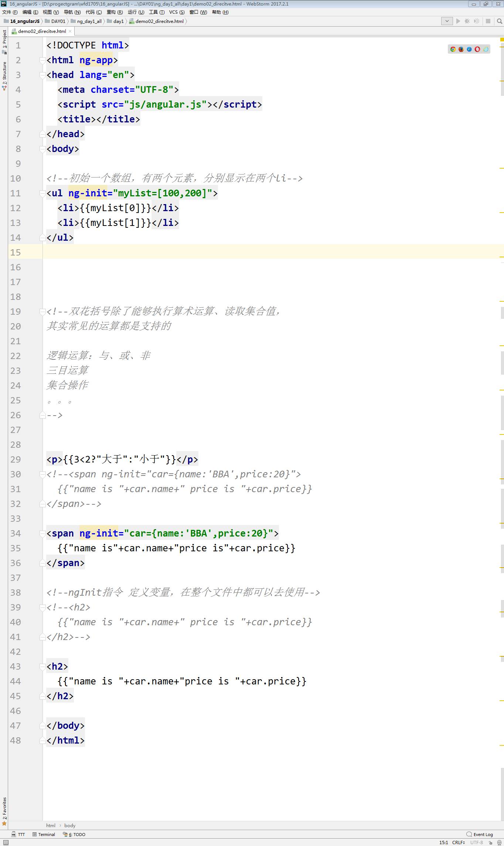
Task: Open the Structure tool window
Action: pos(4,76)
